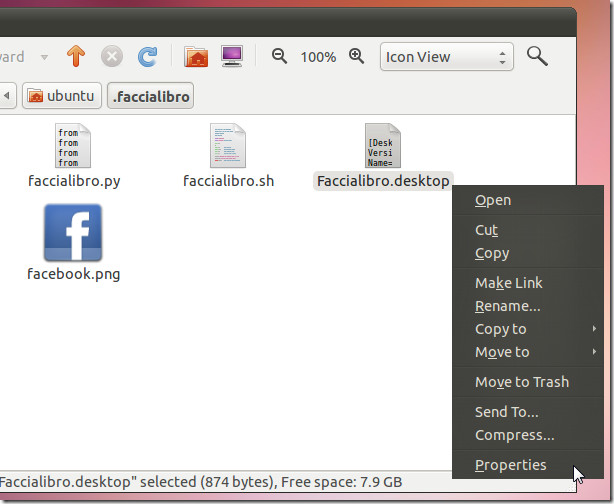This screenshot has width=614, height=504.
Task: Click the path bar left scroll arrow
Action: click(x=7, y=95)
